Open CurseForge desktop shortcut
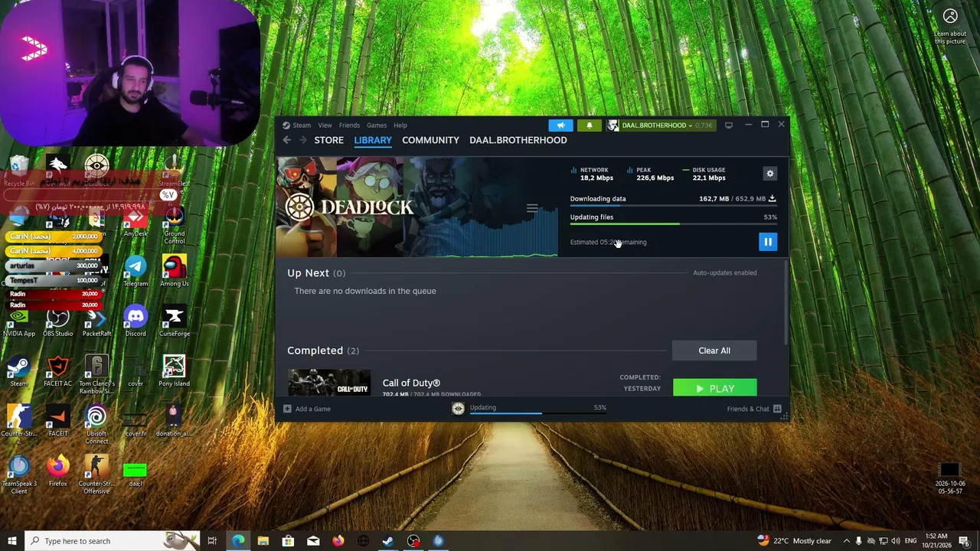Image resolution: width=980 pixels, height=551 pixels. pyautogui.click(x=175, y=321)
